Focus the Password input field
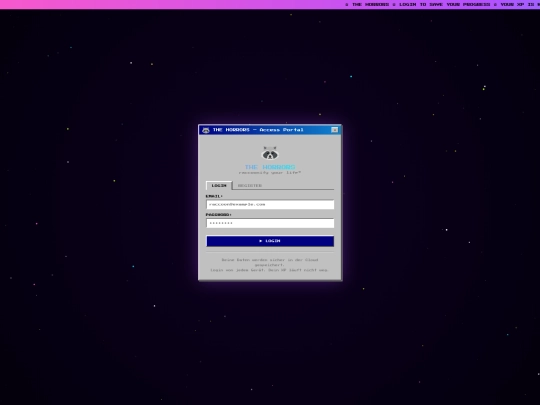This screenshot has width=540, height=405. (x=270, y=223)
